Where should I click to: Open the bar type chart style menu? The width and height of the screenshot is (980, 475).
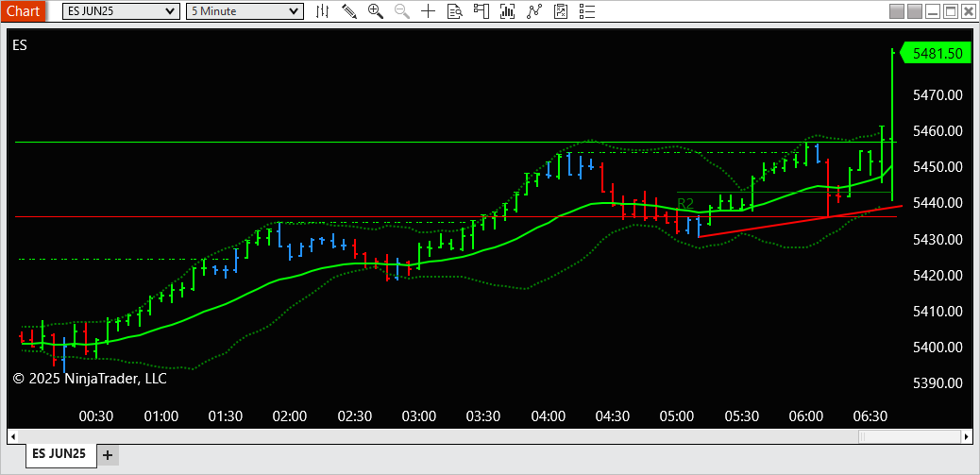[323, 11]
